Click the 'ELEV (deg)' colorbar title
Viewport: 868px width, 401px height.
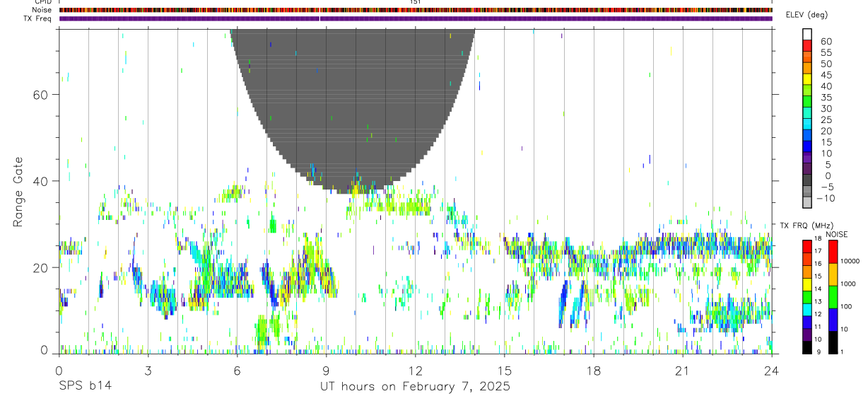[x=807, y=15]
